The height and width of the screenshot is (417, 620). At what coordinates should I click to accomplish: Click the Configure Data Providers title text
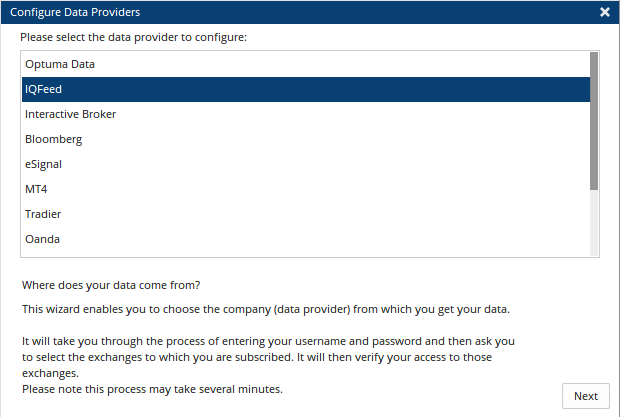[75, 12]
